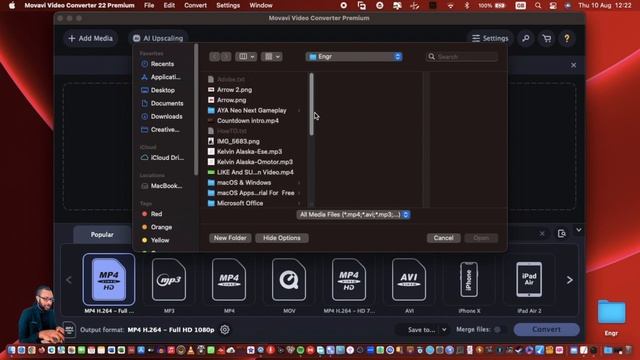
Task: Show next format presets arrow
Action: pos(569,280)
